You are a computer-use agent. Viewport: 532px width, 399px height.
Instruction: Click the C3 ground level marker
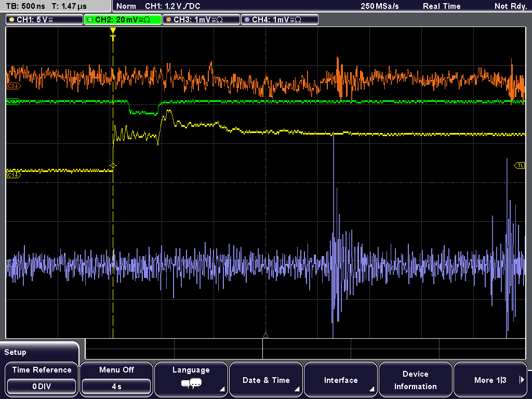click(14, 86)
